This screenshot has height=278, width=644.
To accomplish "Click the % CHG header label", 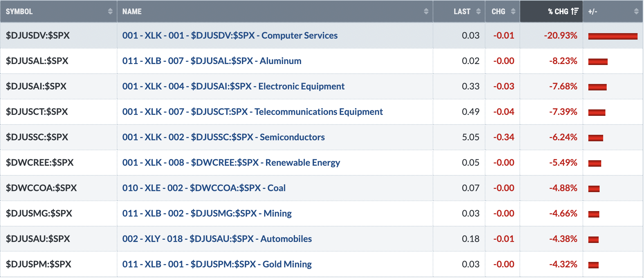I will 558,11.
